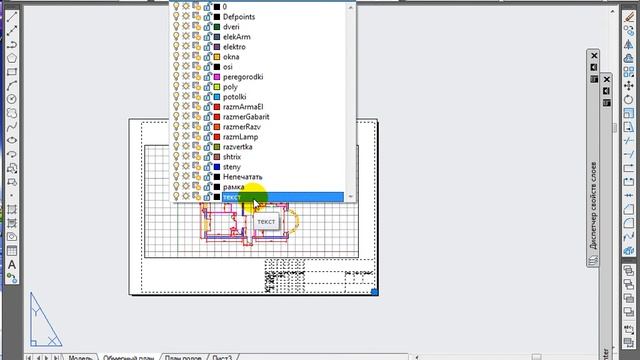Select the Move tool
Viewport: 640px width, 360px height.
pos(629,86)
